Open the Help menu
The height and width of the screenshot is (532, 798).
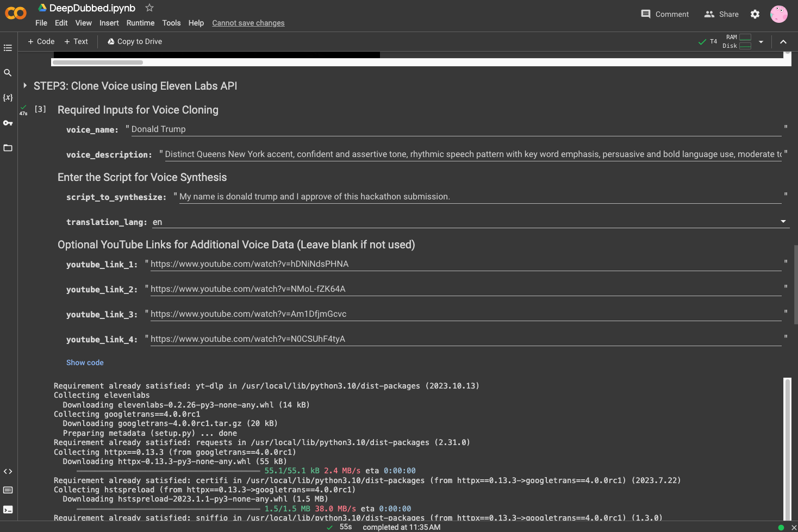tap(196, 23)
